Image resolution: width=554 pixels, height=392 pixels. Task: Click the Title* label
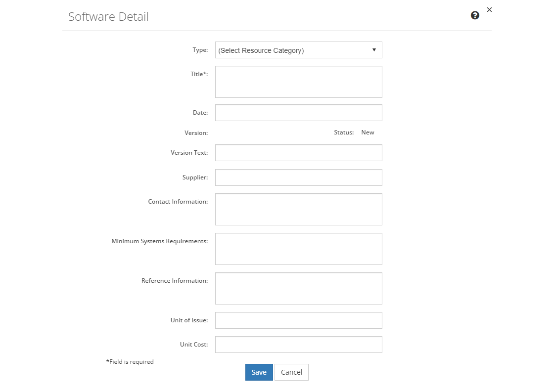click(199, 74)
